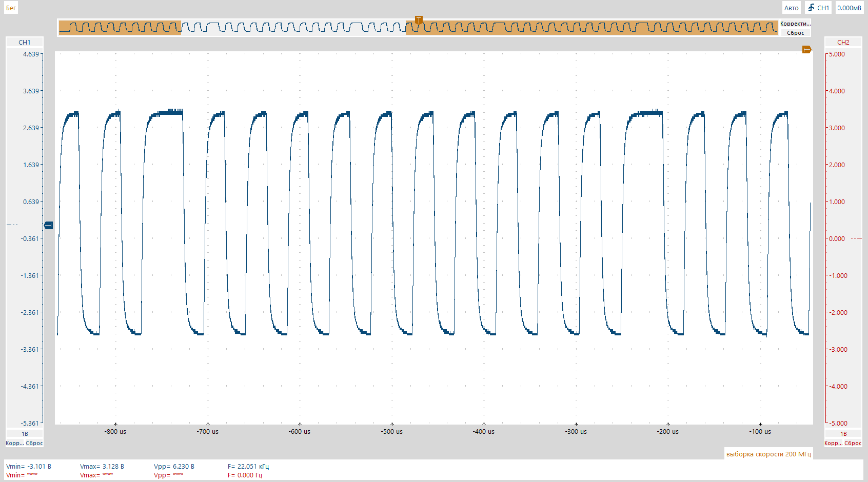
Task: Select the CH2 channel header
Action: (x=843, y=42)
